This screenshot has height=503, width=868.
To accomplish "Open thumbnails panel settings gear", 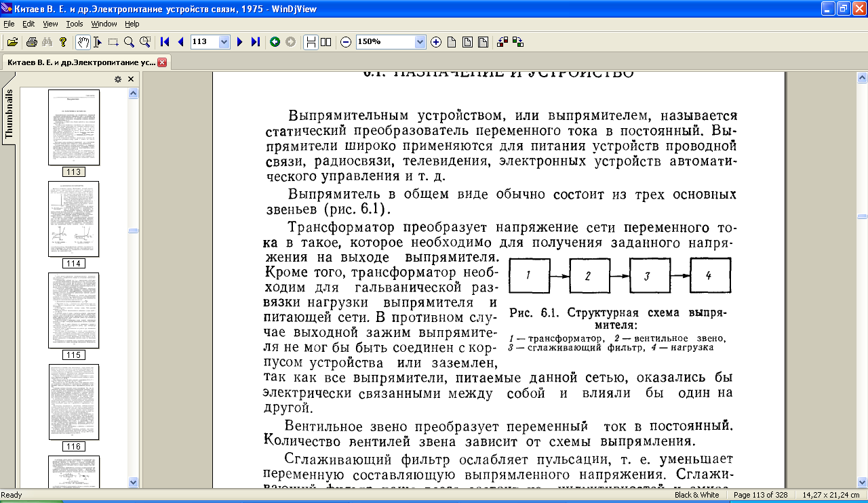I will (x=118, y=79).
